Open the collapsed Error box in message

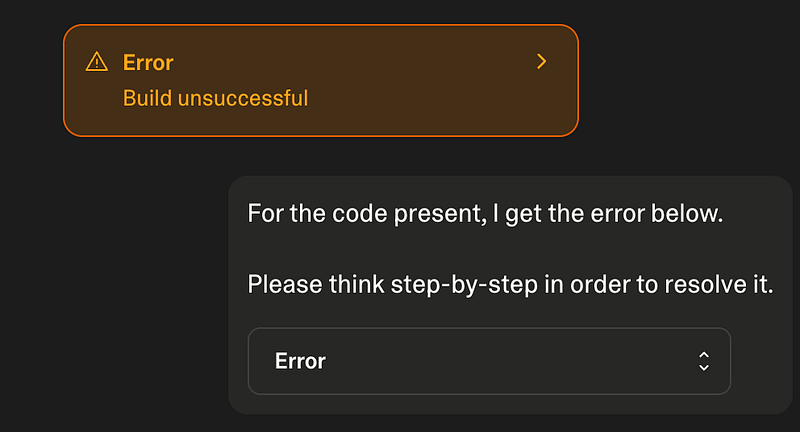coord(489,361)
